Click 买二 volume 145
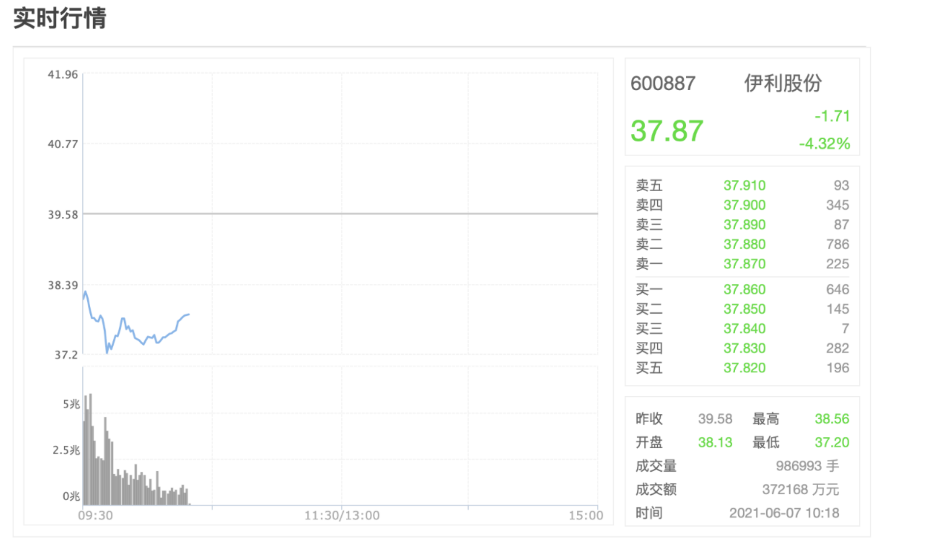This screenshot has width=930, height=560. coord(837,309)
